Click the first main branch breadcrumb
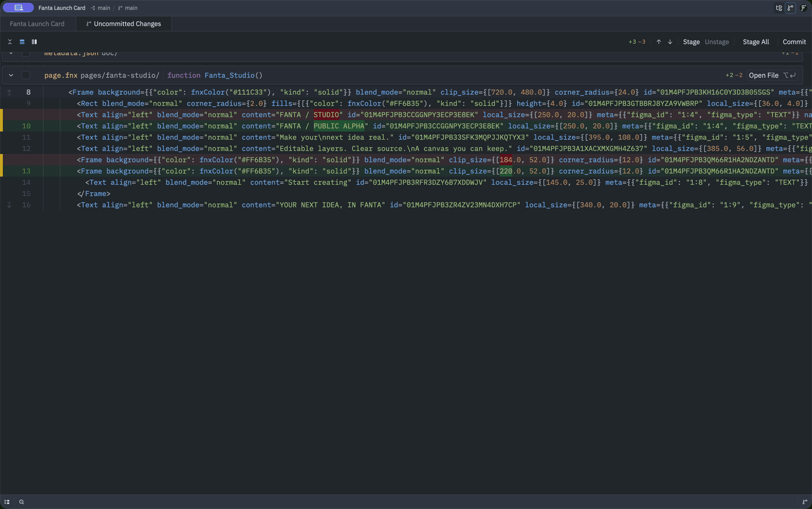This screenshot has height=509, width=812. coord(101,8)
